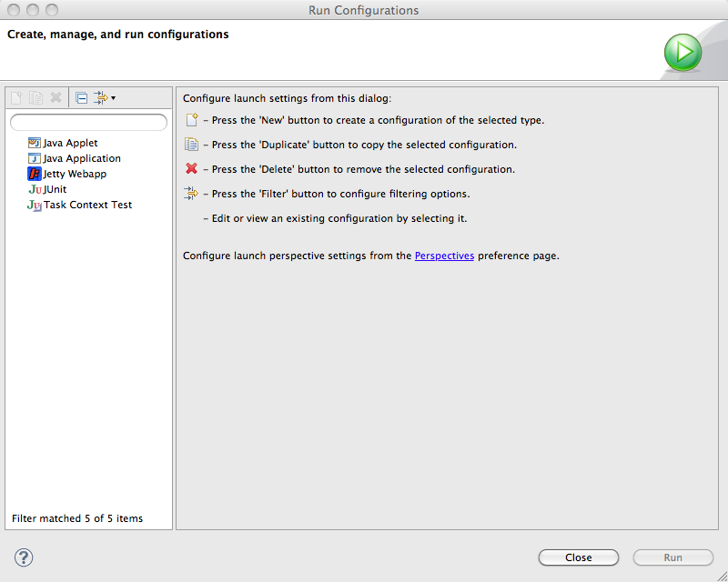The width and height of the screenshot is (728, 582).
Task: Focus the filter text search field
Action: click(88, 123)
